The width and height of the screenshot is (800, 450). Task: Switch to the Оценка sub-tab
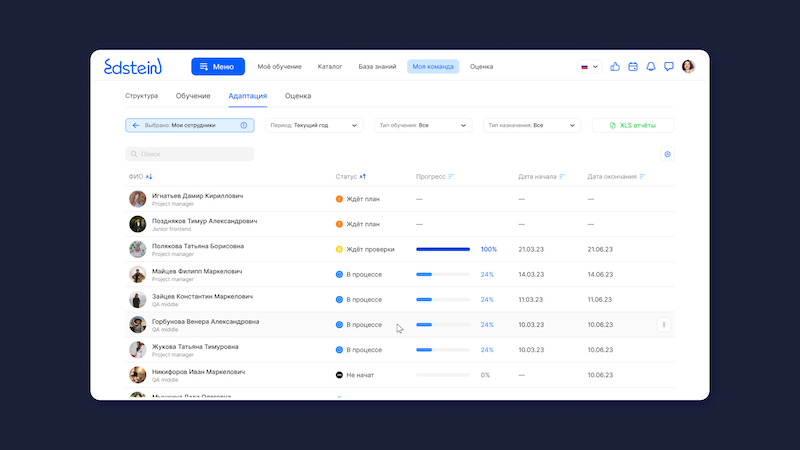[298, 96]
